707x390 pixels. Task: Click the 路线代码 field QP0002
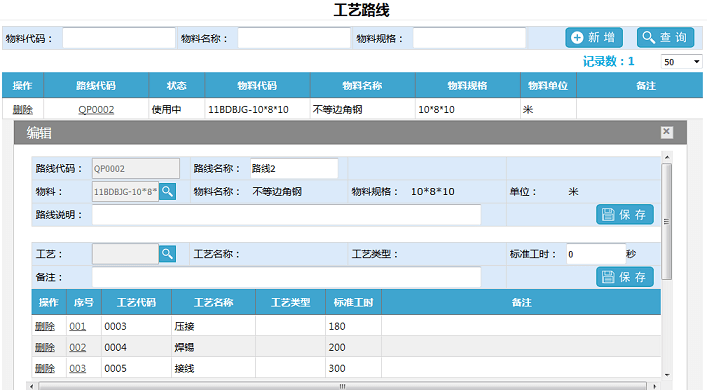click(x=136, y=169)
